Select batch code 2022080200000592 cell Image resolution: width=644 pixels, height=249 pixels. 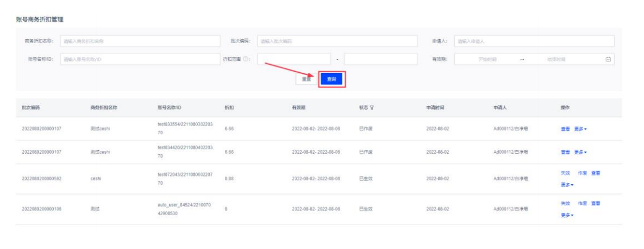tap(42, 179)
